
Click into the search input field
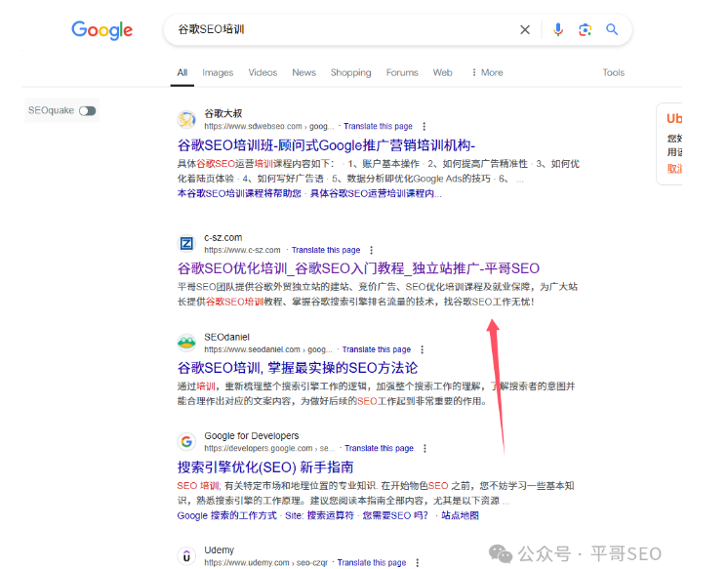pyautogui.click(x=342, y=30)
